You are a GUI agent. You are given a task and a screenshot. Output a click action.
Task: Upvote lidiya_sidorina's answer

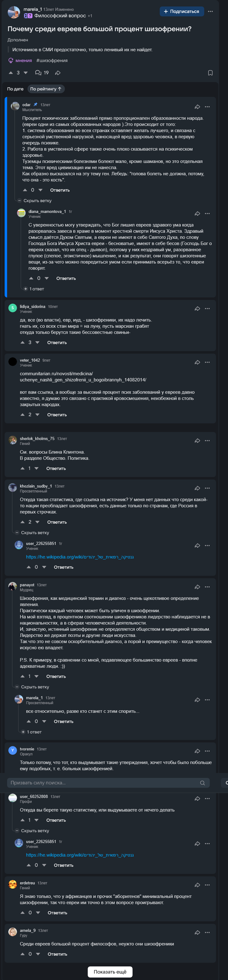[23, 343]
